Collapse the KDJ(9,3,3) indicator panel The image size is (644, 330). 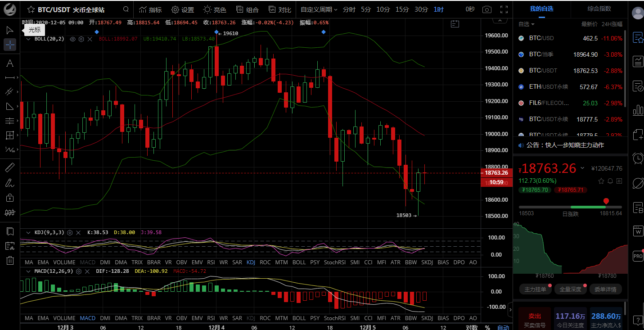point(29,232)
